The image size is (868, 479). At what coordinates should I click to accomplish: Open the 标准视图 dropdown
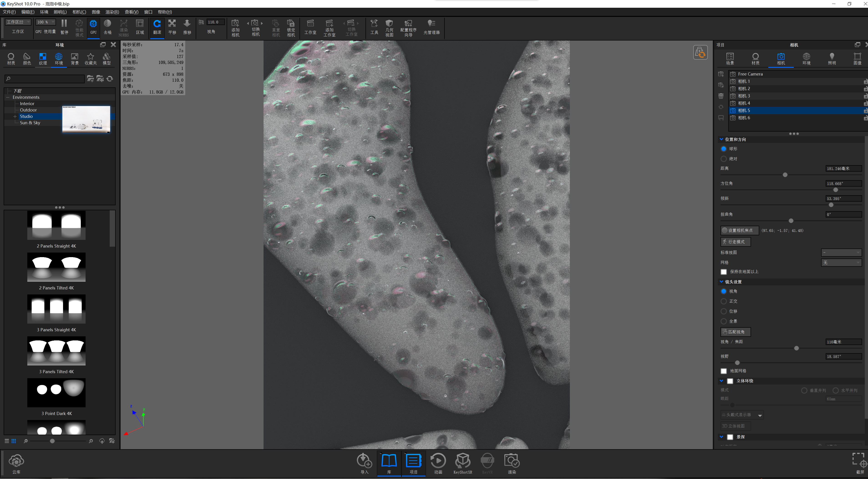click(841, 252)
